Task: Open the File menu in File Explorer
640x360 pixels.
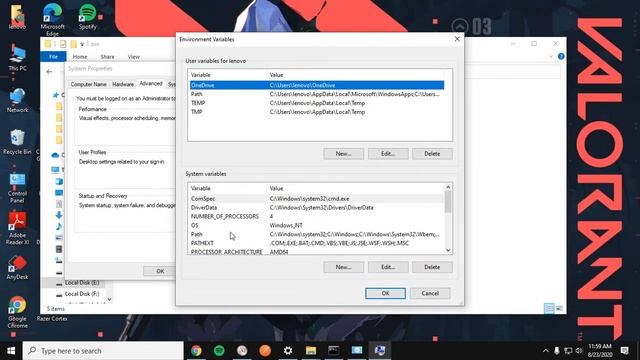Action: (53, 56)
